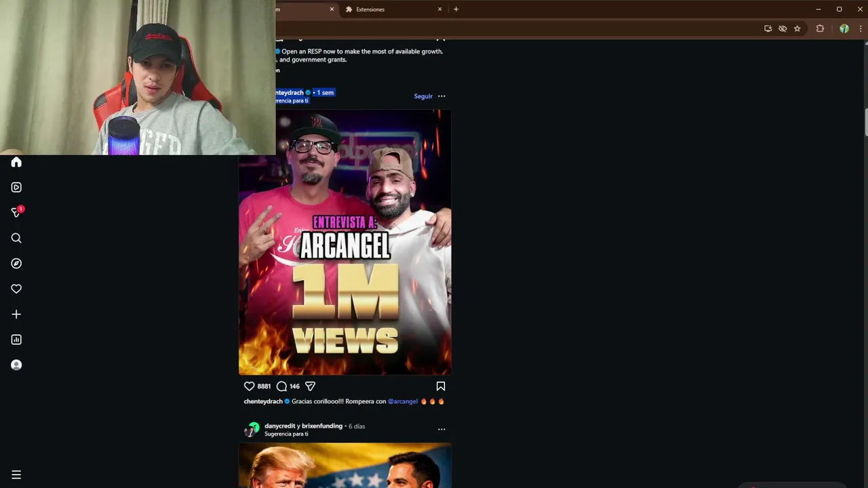Viewport: 868px width, 488px height.
Task: Open direct messages with notification badge
Action: pos(16,212)
